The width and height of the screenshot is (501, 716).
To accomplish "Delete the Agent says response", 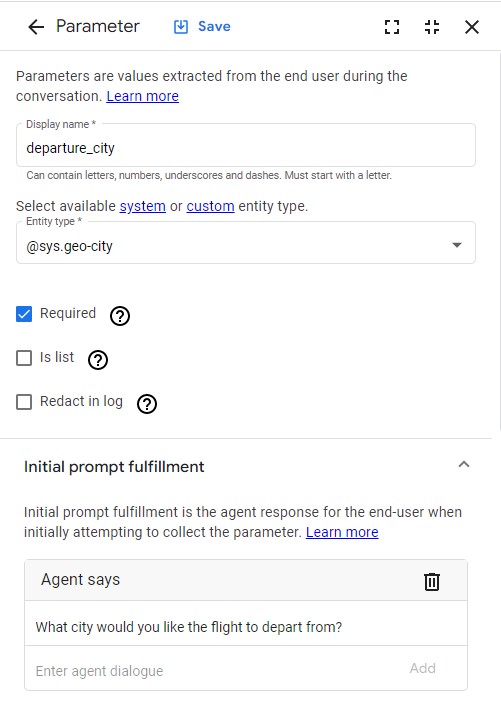I will click(x=432, y=581).
